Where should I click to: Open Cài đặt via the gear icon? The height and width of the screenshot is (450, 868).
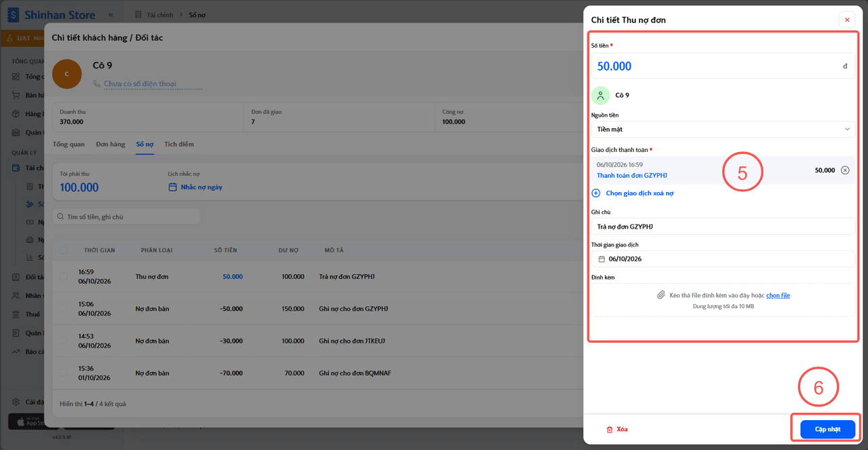[16, 402]
